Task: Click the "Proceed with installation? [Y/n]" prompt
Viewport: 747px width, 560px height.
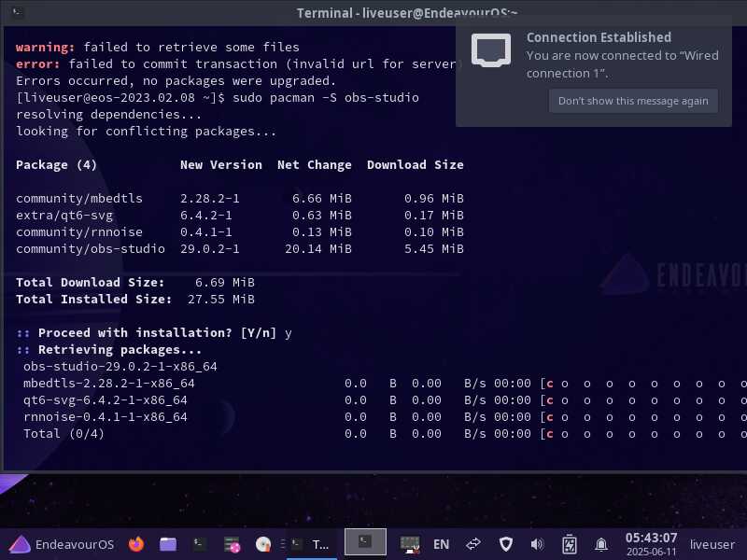Action: click(x=157, y=333)
